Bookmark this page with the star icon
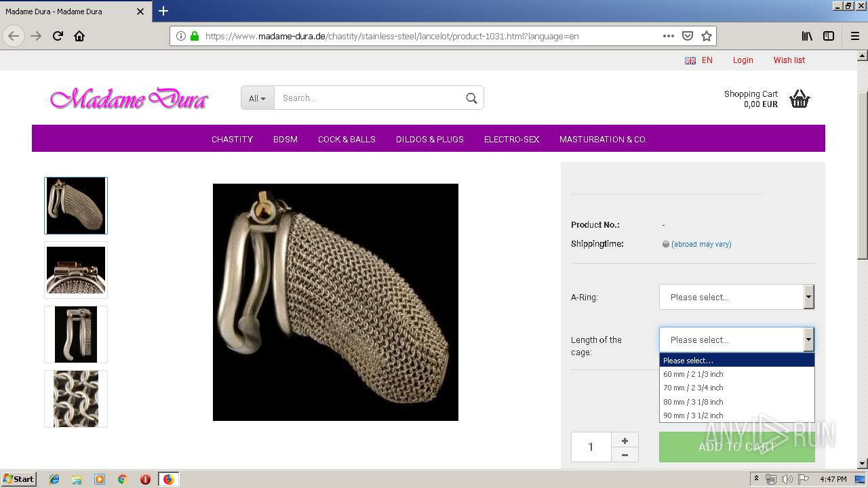This screenshot has height=488, width=868. 707,36
